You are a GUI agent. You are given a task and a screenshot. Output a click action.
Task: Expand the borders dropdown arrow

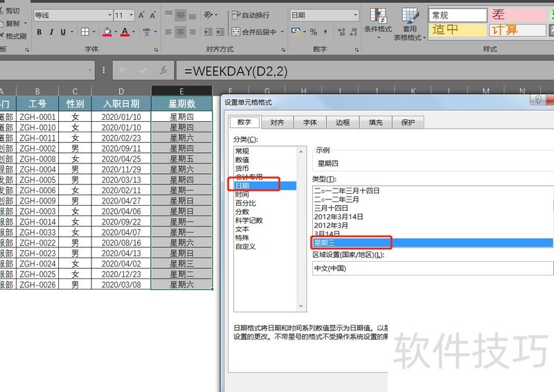pyautogui.click(x=94, y=32)
